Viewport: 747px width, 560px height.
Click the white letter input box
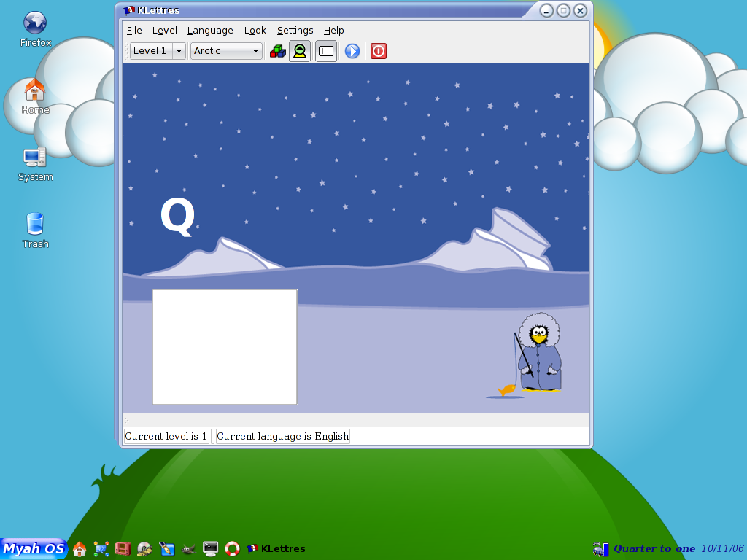(225, 347)
